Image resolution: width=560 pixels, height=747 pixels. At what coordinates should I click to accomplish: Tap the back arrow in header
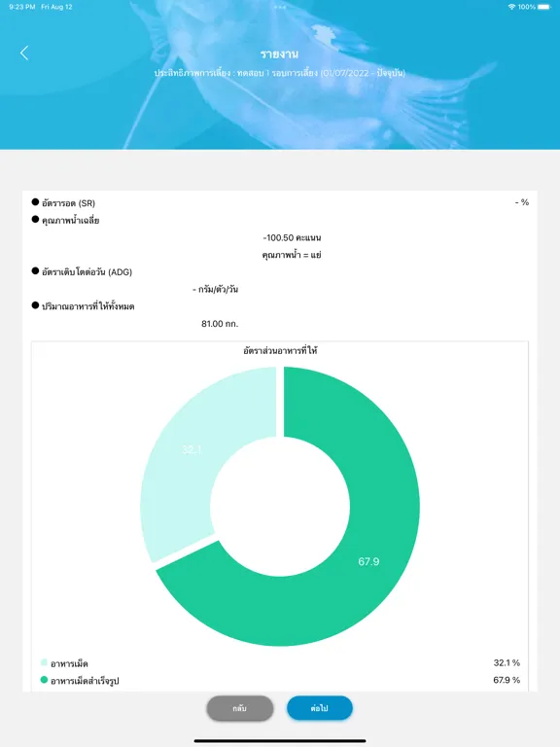(x=24, y=53)
